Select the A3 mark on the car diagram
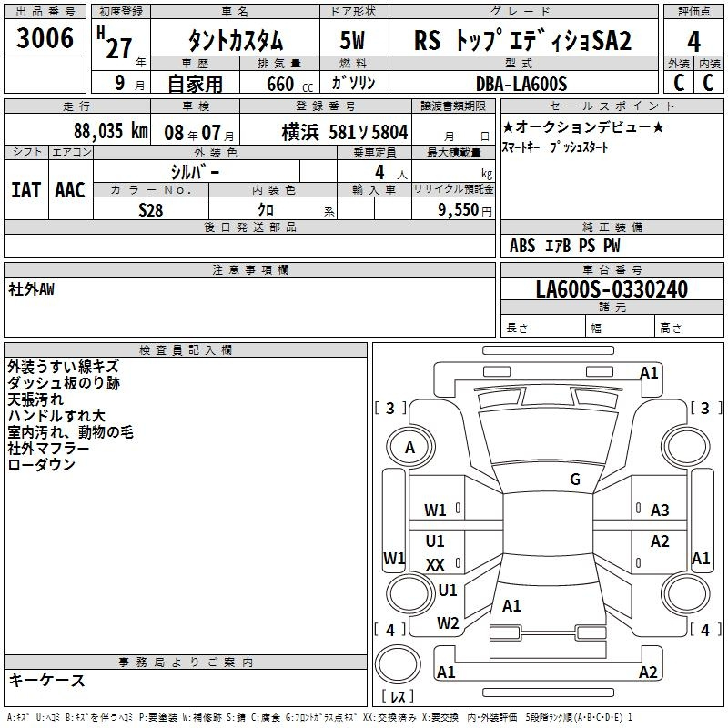Viewport: 728px width, 728px height. tap(660, 511)
